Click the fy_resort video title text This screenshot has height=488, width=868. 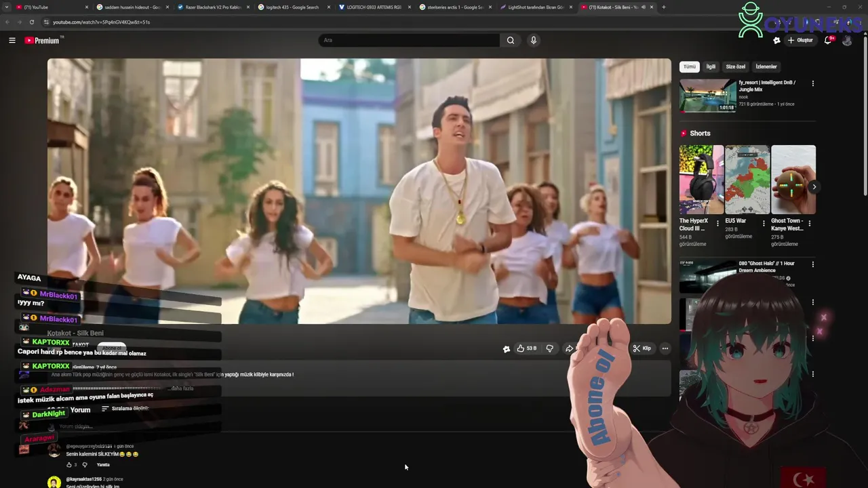767,86
